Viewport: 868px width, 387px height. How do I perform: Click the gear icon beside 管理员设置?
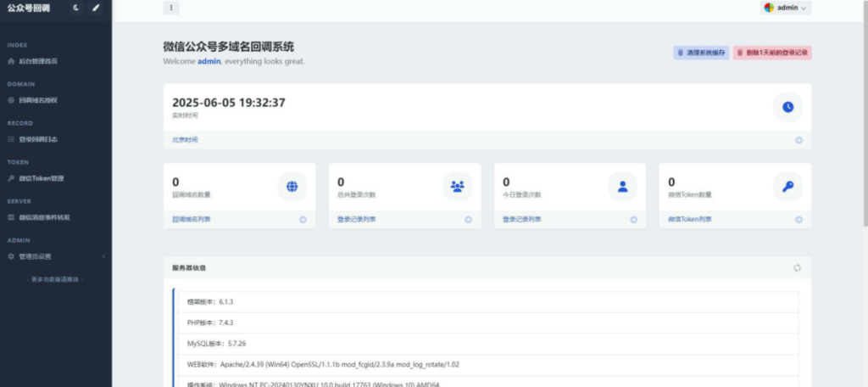coord(11,256)
